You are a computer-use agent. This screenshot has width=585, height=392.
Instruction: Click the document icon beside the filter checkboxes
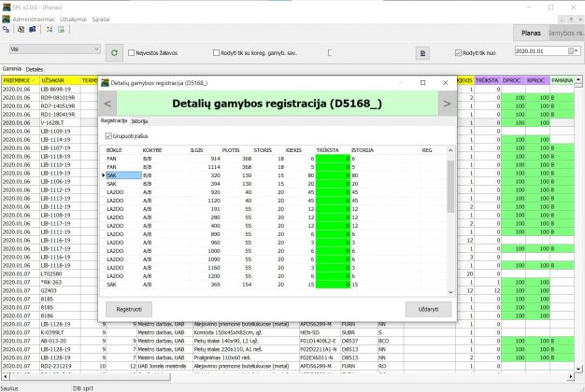(x=423, y=53)
